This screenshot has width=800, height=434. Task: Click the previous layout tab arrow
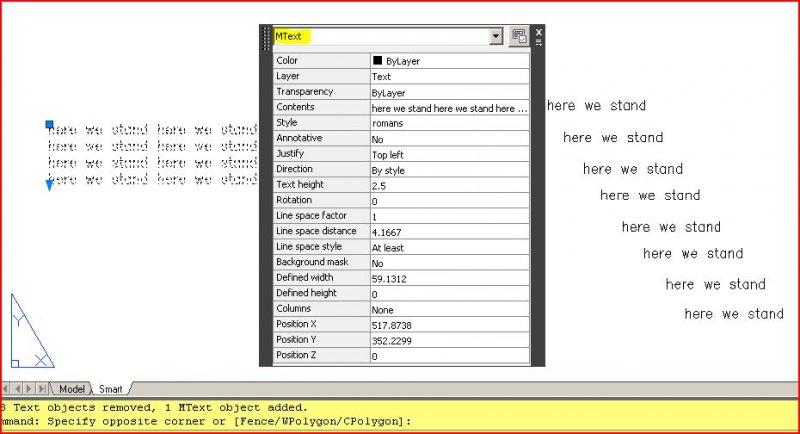click(x=18, y=389)
